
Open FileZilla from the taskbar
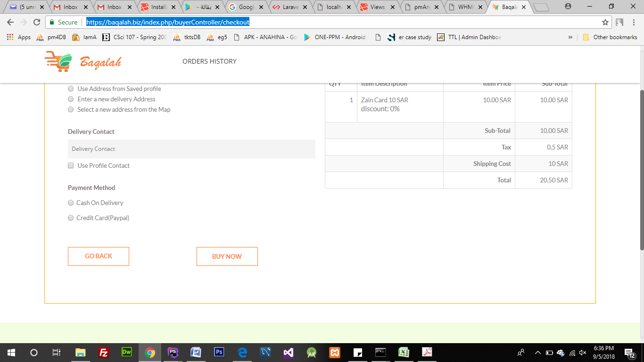tap(104, 352)
